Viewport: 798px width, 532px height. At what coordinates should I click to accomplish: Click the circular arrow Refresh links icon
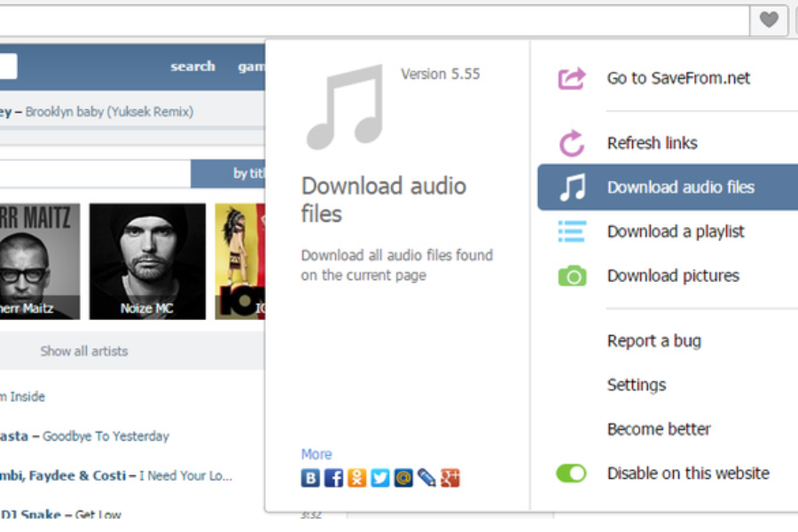pyautogui.click(x=572, y=143)
